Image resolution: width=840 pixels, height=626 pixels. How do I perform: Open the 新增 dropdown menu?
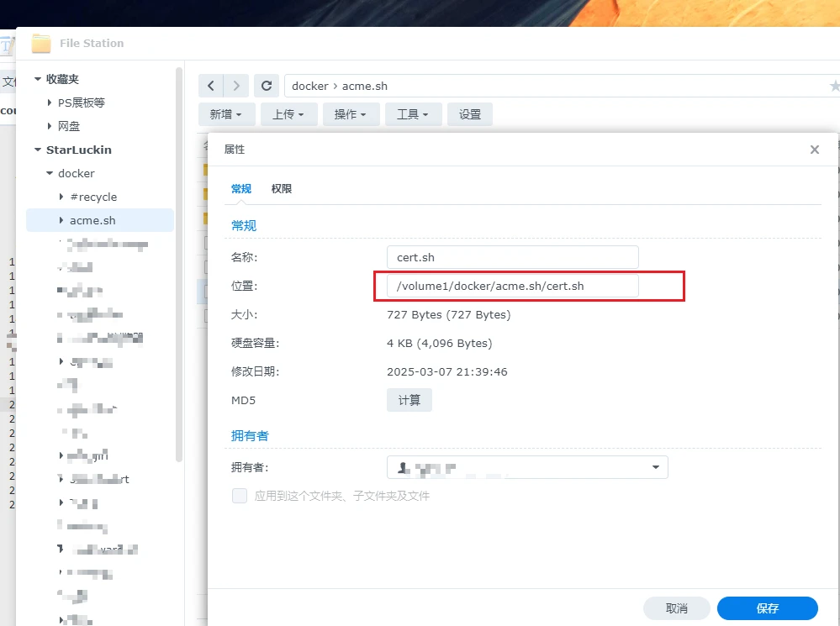225,114
